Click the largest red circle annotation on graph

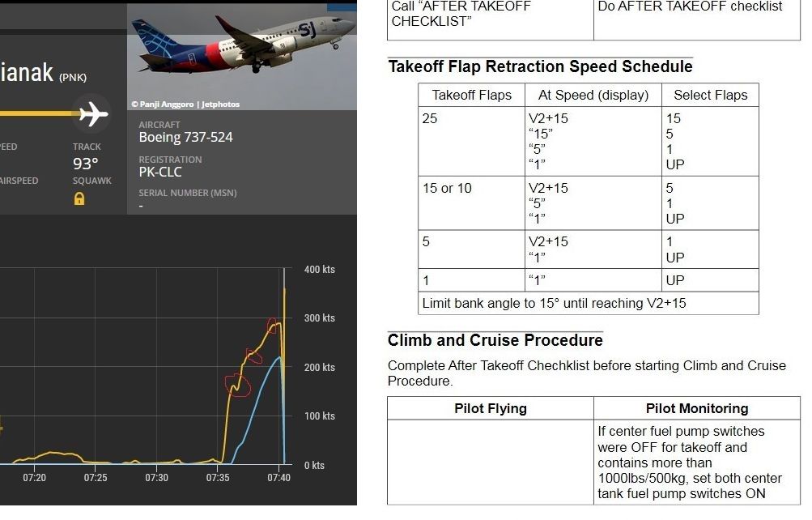[238, 386]
